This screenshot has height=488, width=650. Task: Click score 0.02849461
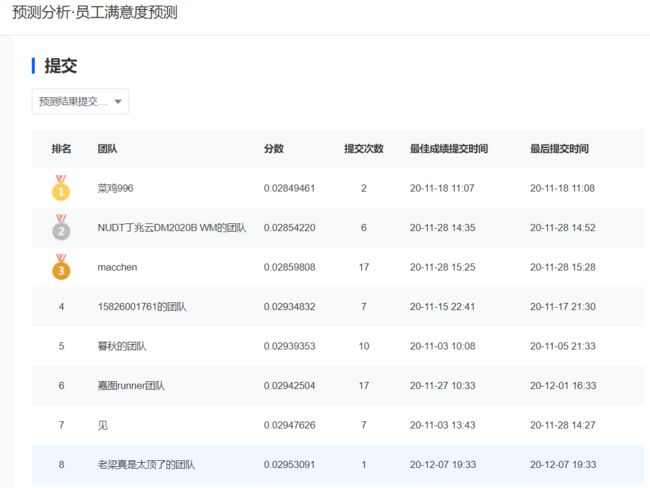click(289, 188)
